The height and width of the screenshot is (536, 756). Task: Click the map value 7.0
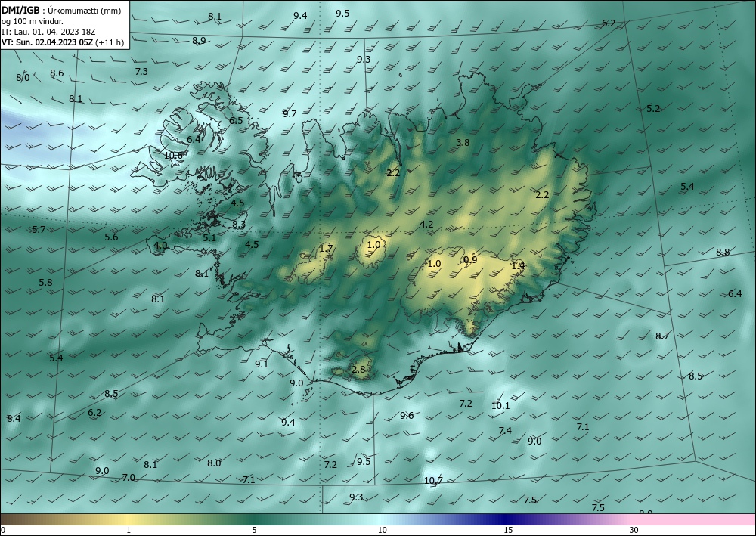pyautogui.click(x=129, y=478)
